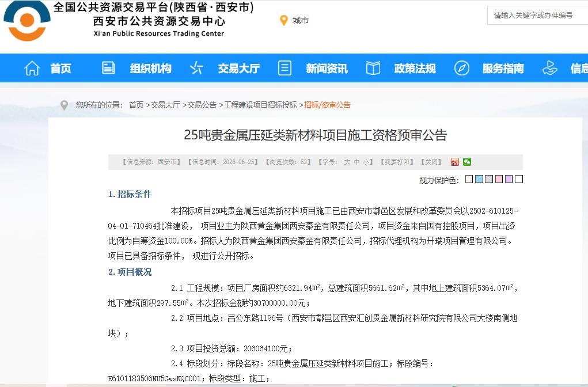Screen dimensions: 588x387
Task: Open the 首页 menu item
Action: (x=60, y=69)
